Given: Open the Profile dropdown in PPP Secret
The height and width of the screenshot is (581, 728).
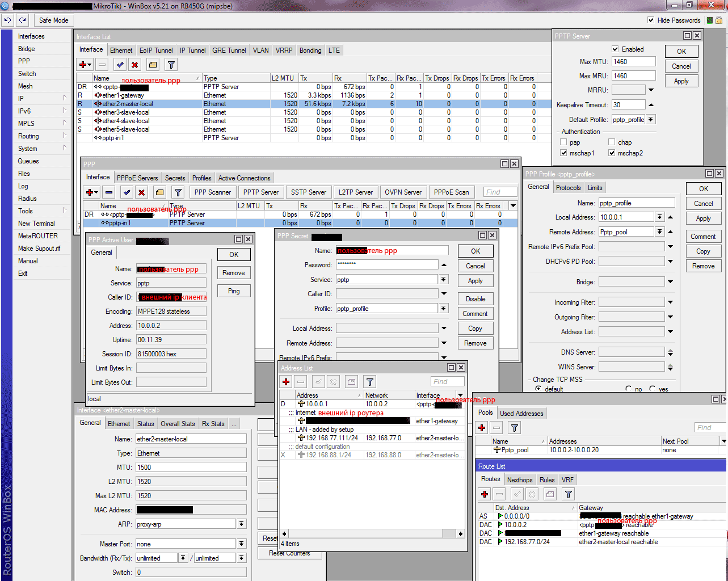Looking at the screenshot, I should (x=444, y=309).
